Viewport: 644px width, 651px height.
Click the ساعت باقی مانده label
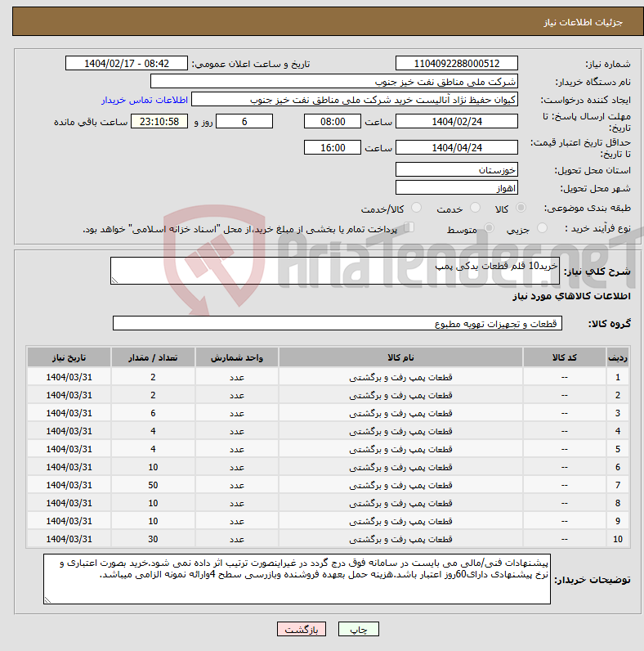(91, 122)
